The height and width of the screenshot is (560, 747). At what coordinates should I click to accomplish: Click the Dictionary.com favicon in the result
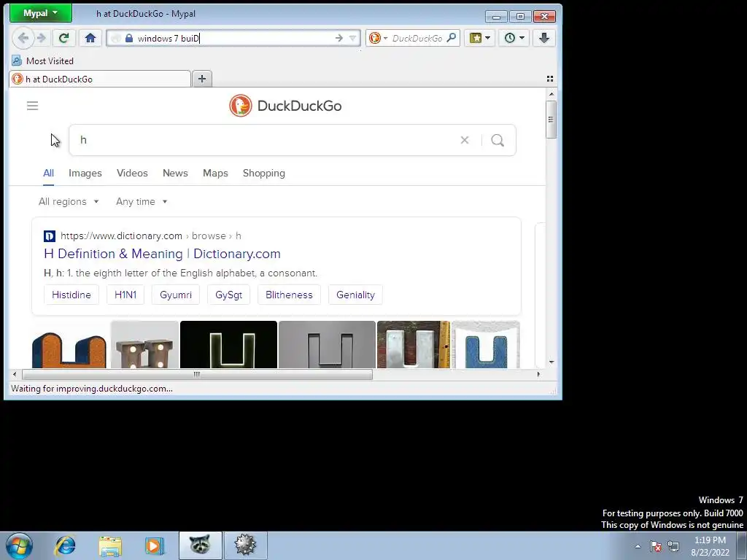50,236
